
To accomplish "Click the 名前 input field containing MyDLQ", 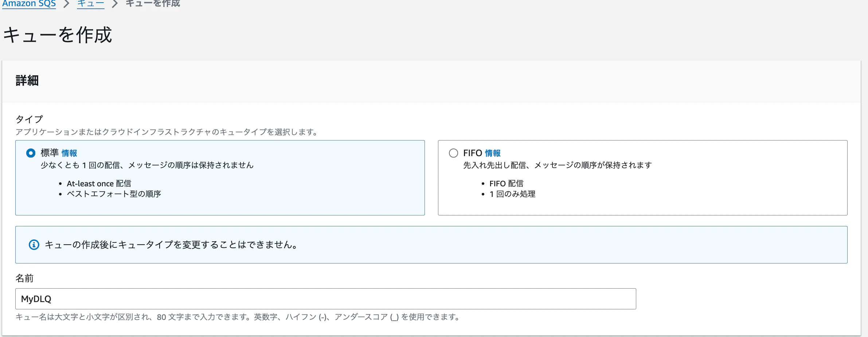I will [326, 299].
